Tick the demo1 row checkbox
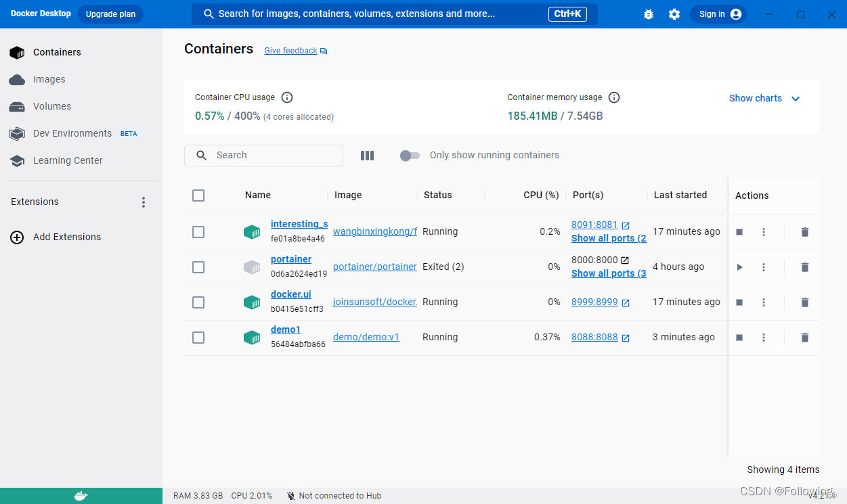This screenshot has width=847, height=504. [x=198, y=338]
